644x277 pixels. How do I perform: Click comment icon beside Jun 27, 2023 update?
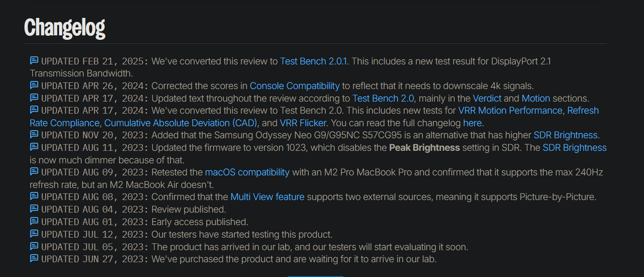pyautogui.click(x=34, y=258)
